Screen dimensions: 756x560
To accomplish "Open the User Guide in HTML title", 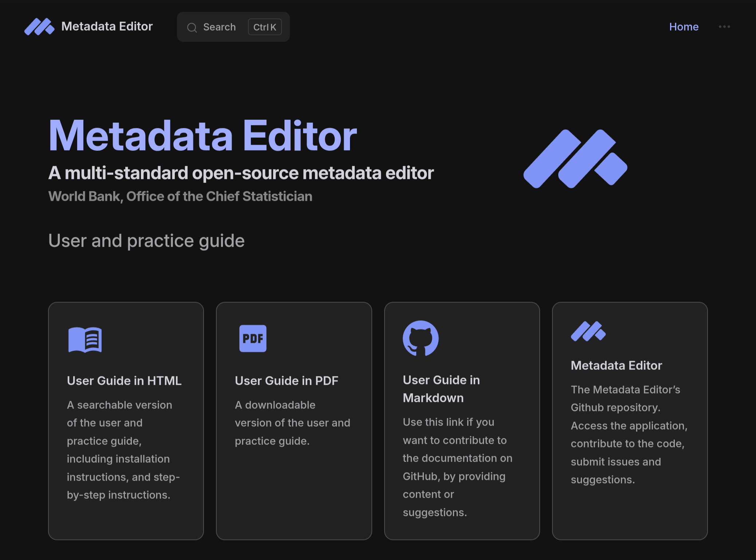I will coord(124,381).
